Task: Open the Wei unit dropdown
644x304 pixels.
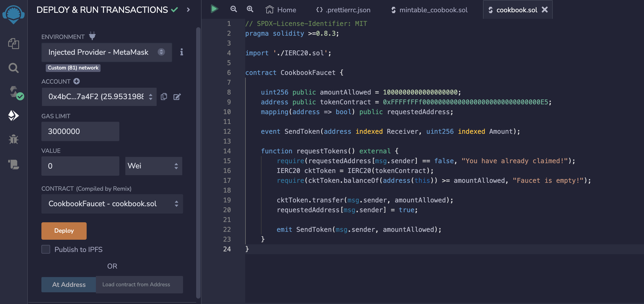Action: click(x=153, y=166)
